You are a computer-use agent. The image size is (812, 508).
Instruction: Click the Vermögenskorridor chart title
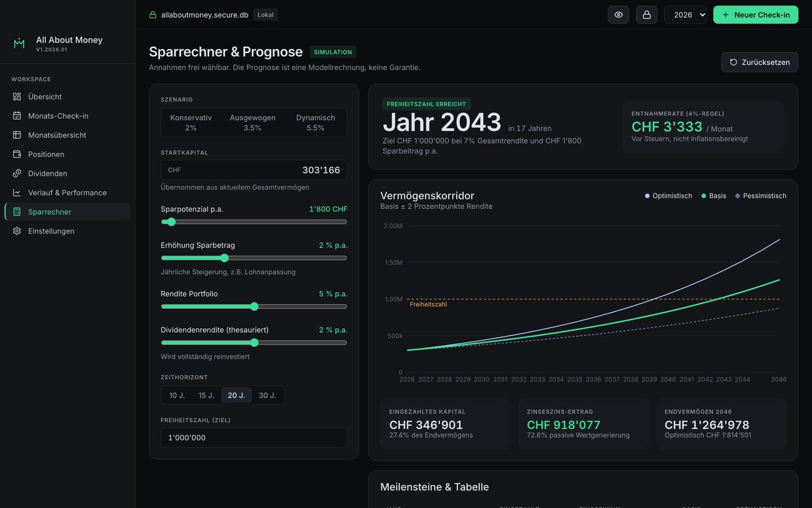coord(427,196)
